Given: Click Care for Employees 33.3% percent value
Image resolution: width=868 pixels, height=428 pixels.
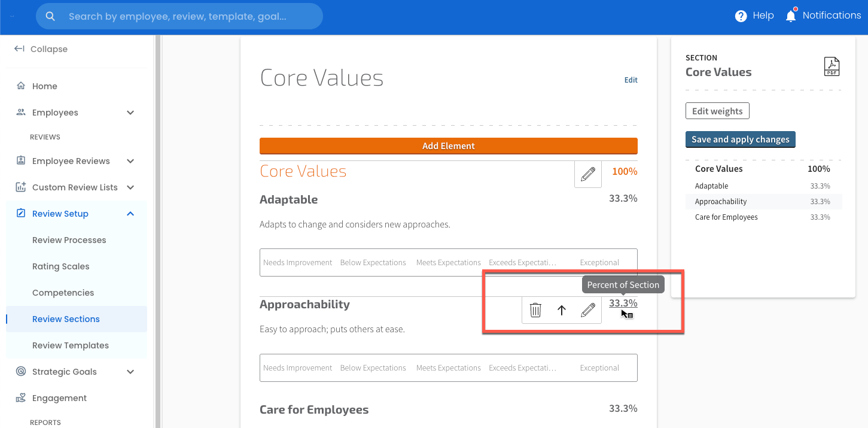Looking at the screenshot, I should (x=623, y=408).
